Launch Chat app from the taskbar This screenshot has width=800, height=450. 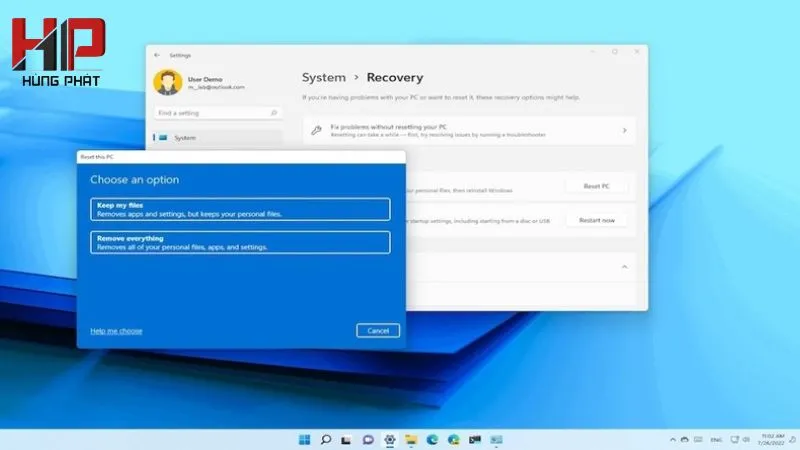coord(368,440)
